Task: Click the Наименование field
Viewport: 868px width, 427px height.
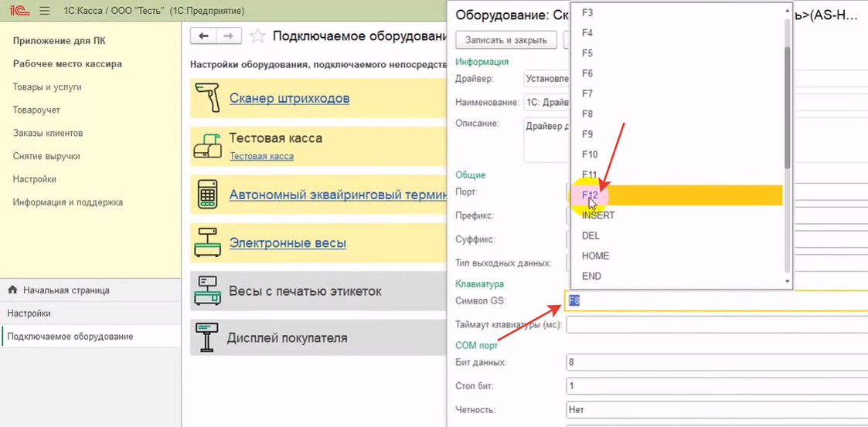Action: tap(547, 103)
